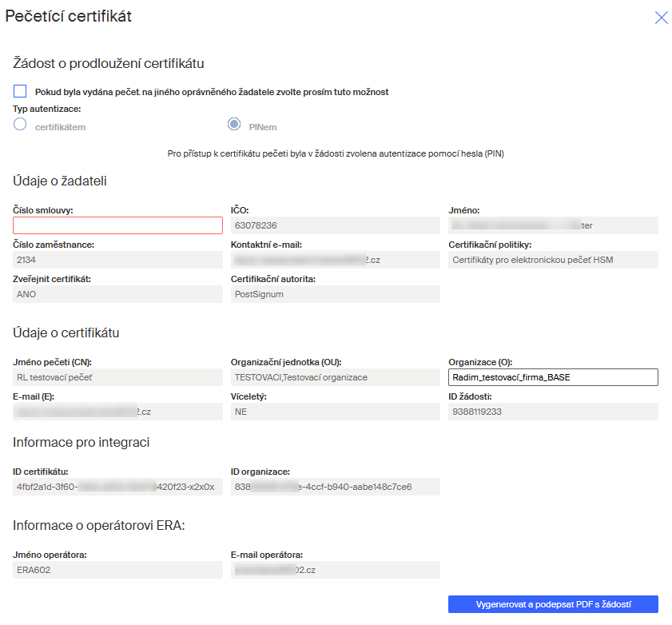This screenshot has height=625, width=672.
Task: Click Vygenerovat a podepsat PDF s žádostí
Action: pos(553,604)
